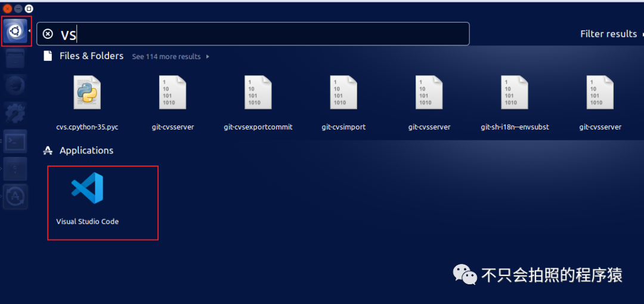
Task: Launch Visual Studio Code from Applications
Action: click(87, 199)
